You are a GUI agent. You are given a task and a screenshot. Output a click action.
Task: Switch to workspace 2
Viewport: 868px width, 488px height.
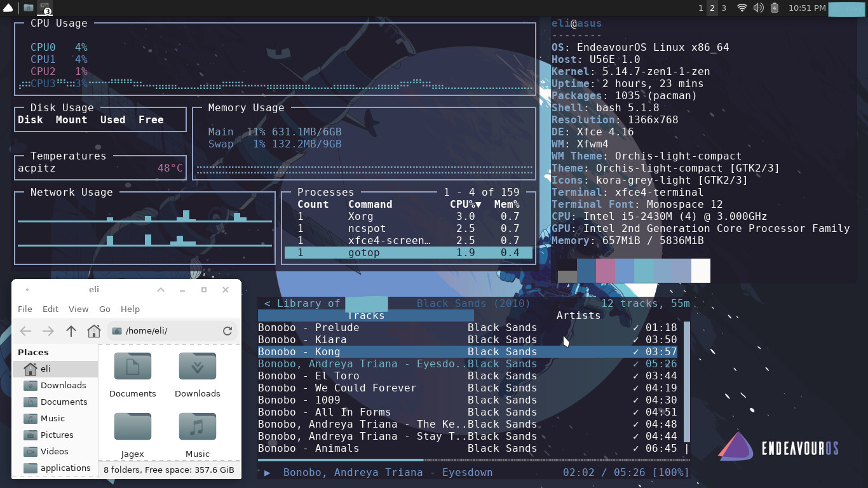tap(712, 8)
